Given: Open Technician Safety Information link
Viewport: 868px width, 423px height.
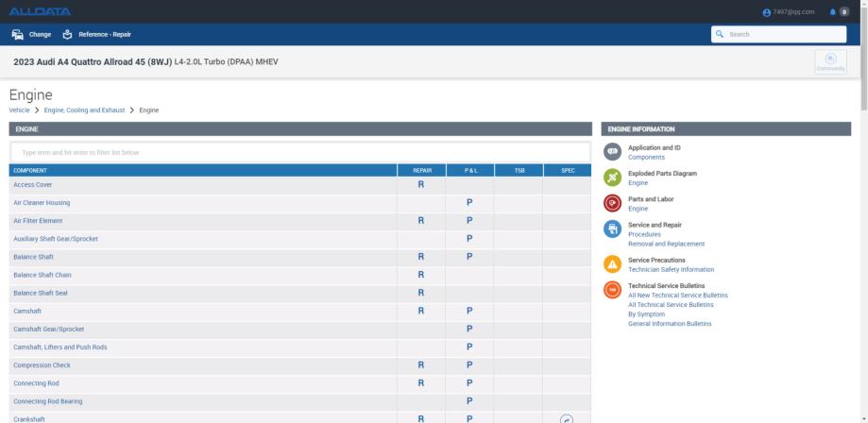Looking at the screenshot, I should click(x=671, y=270).
